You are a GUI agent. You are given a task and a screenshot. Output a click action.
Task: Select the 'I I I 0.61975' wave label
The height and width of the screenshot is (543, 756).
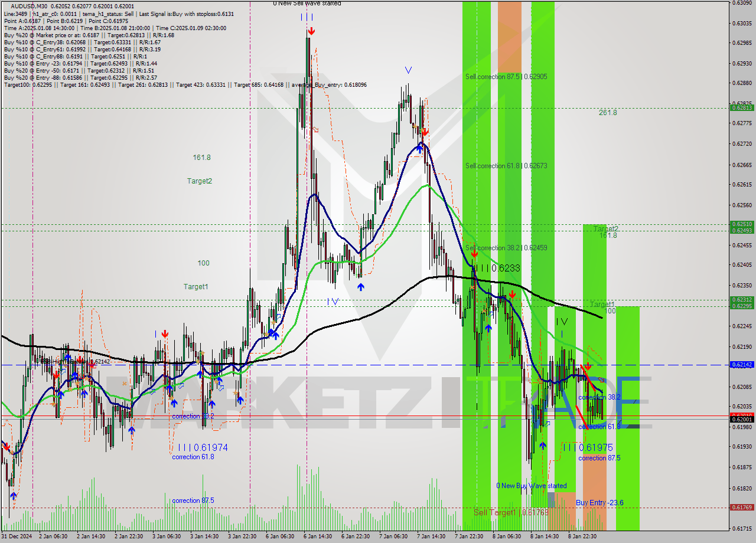tap(588, 447)
